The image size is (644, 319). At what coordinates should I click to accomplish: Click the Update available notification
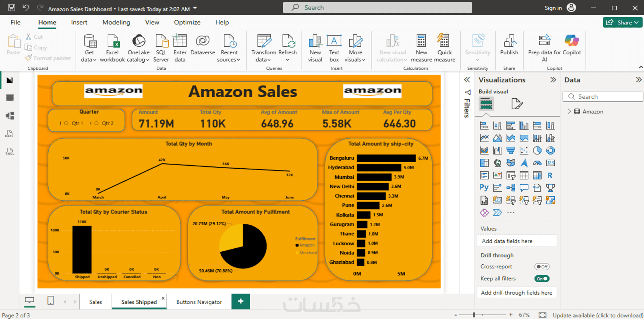(x=598, y=315)
